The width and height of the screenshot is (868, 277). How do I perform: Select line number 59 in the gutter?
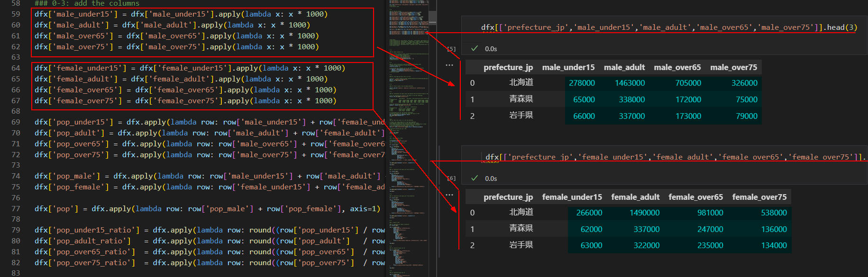point(16,14)
